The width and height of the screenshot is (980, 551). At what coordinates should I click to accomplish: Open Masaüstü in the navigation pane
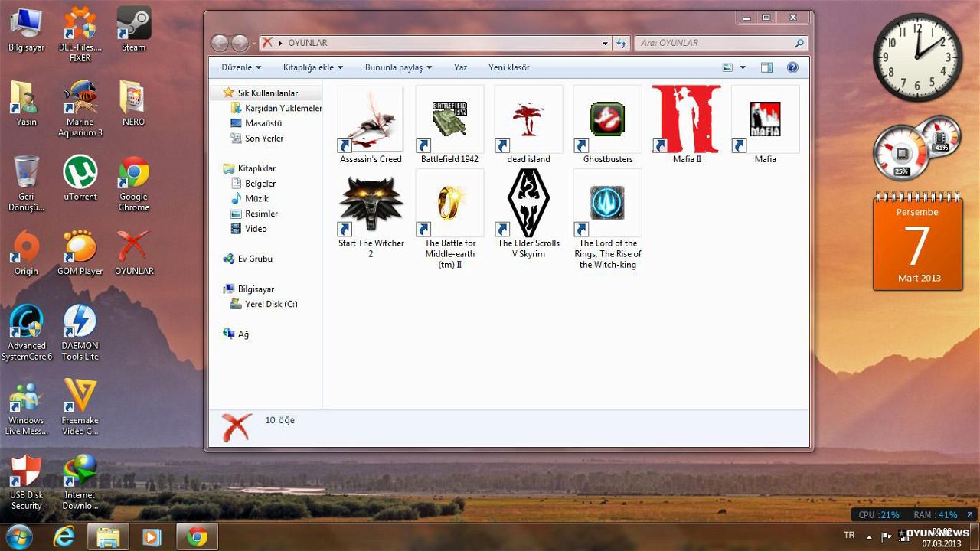pyautogui.click(x=257, y=123)
